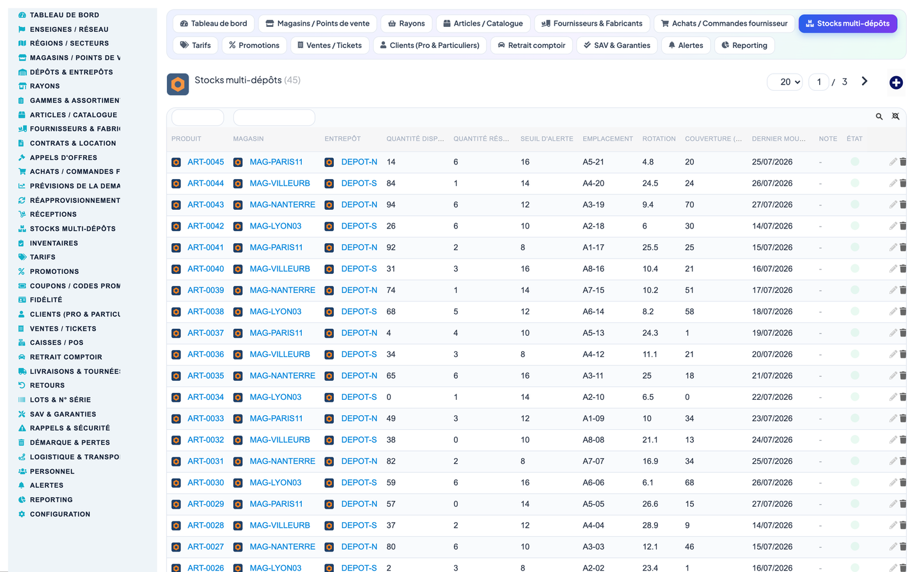924x572 pixels.
Task: Open the Ventes / Tickets tab
Action: click(330, 45)
